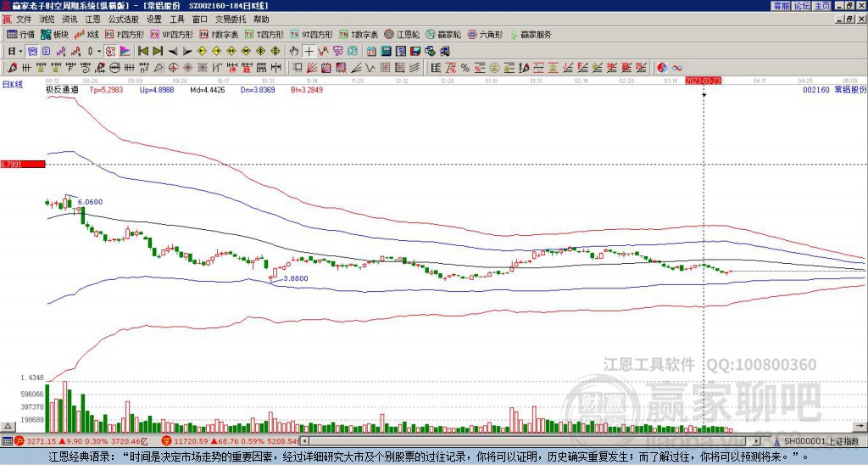Jump to the first bar with skip-start arrow
Image resolution: width=868 pixels, height=465 pixels.
click(x=142, y=51)
